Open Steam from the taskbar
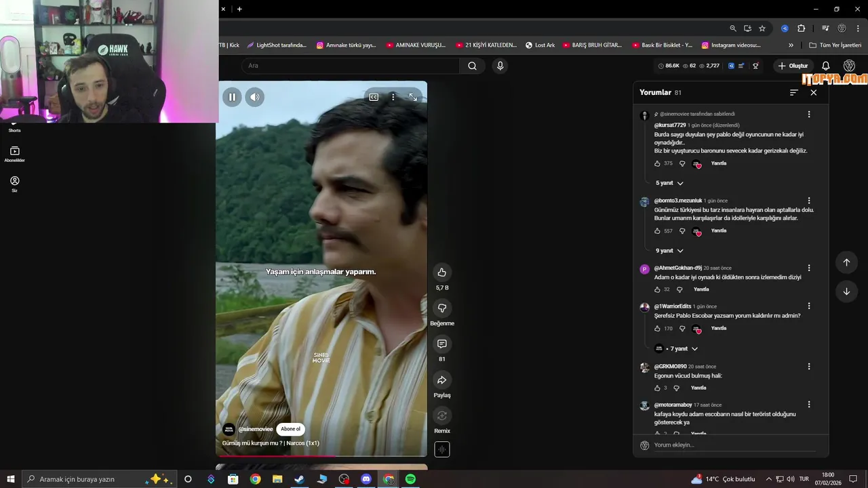Viewport: 868px width, 488px height. [x=299, y=479]
